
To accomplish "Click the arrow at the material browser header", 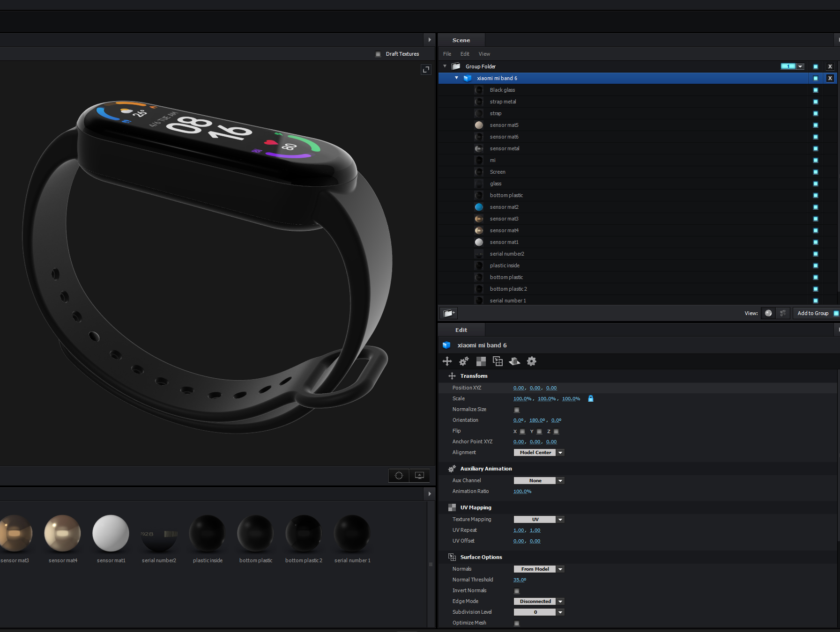I will [430, 494].
